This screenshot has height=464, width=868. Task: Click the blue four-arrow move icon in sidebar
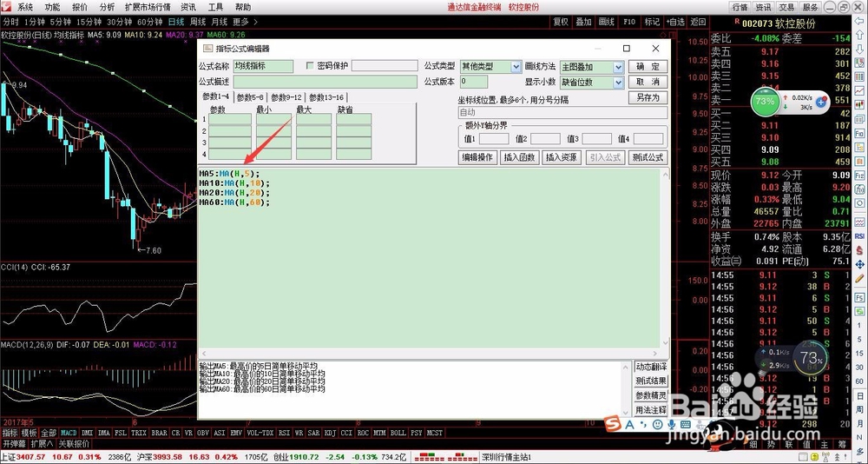tap(860, 264)
